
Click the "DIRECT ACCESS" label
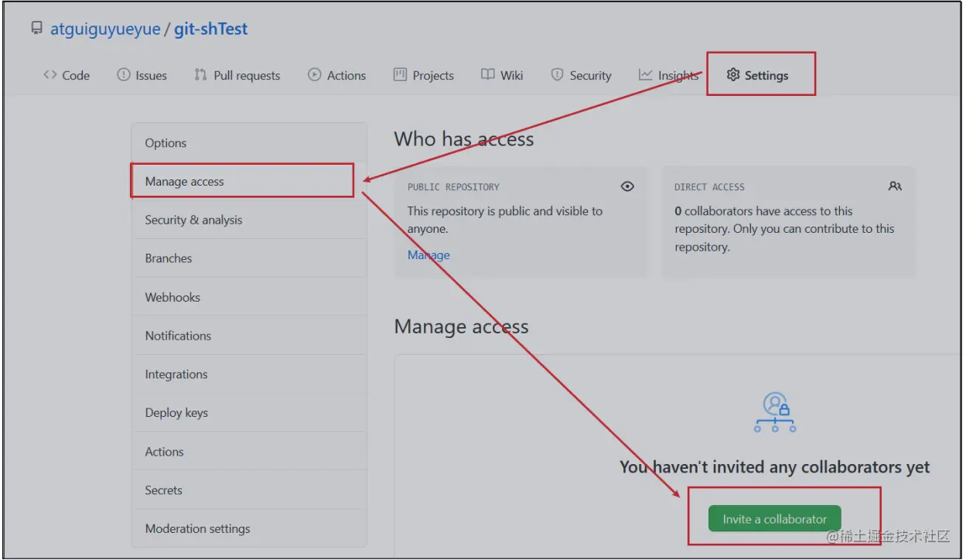coord(709,187)
